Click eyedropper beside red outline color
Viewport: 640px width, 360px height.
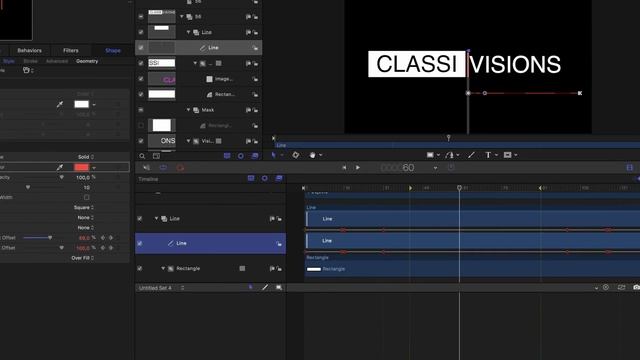(x=60, y=167)
